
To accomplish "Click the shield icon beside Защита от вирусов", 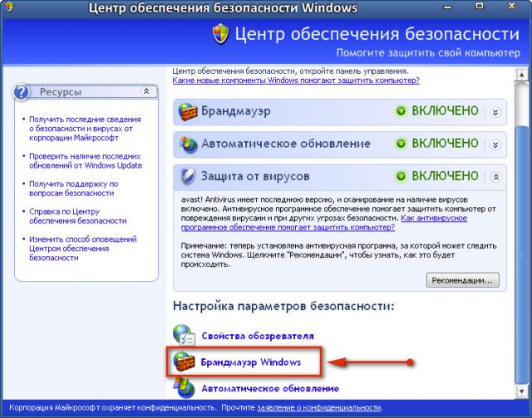I will 188,176.
